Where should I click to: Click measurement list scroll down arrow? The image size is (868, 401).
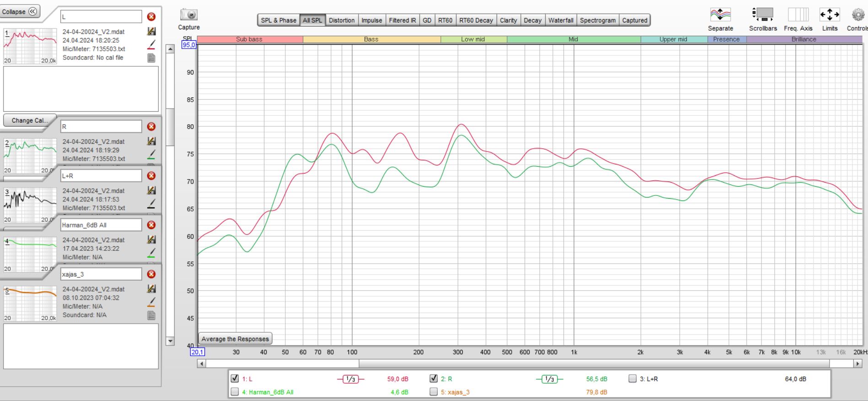(170, 341)
